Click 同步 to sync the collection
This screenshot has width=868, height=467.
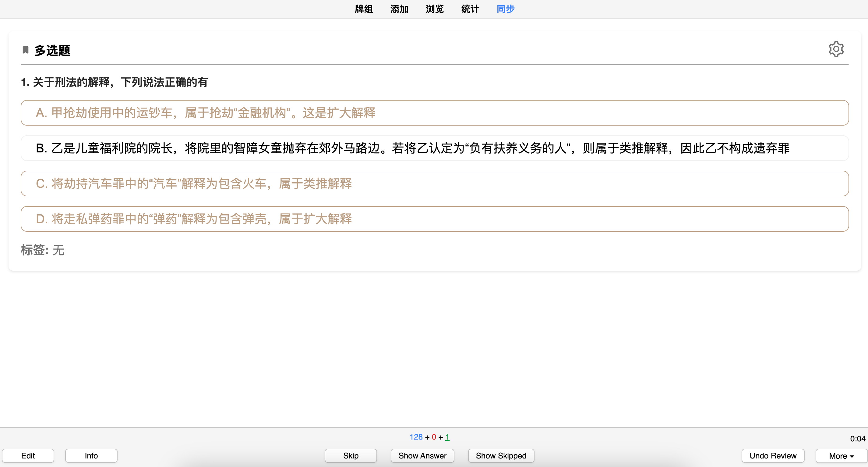pyautogui.click(x=506, y=9)
